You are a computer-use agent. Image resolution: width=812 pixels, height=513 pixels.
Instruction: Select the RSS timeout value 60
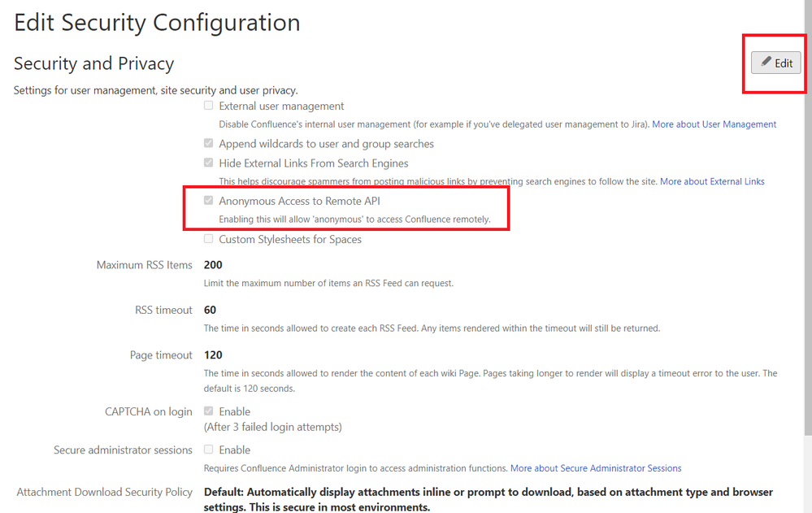[x=210, y=310]
